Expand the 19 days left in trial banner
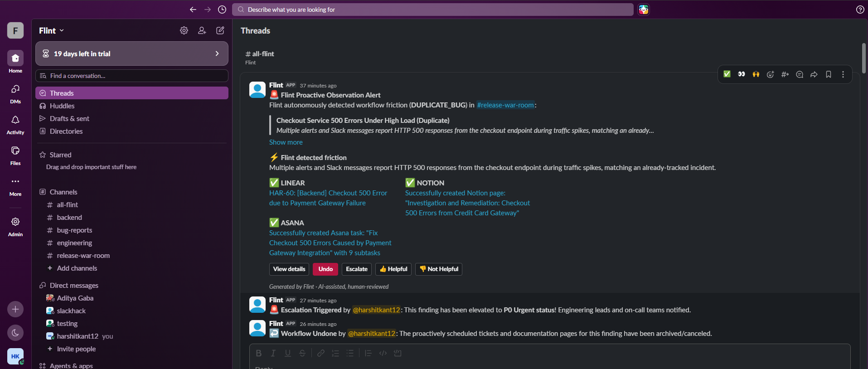 click(132, 53)
